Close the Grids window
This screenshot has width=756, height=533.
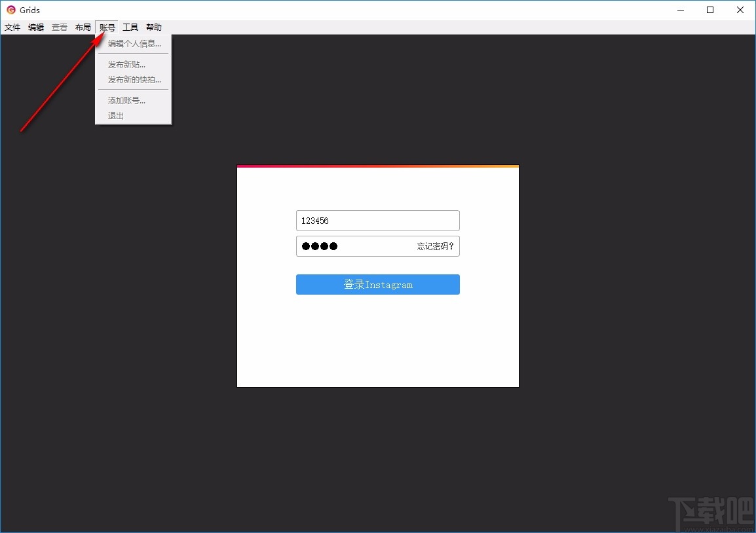[x=740, y=10]
